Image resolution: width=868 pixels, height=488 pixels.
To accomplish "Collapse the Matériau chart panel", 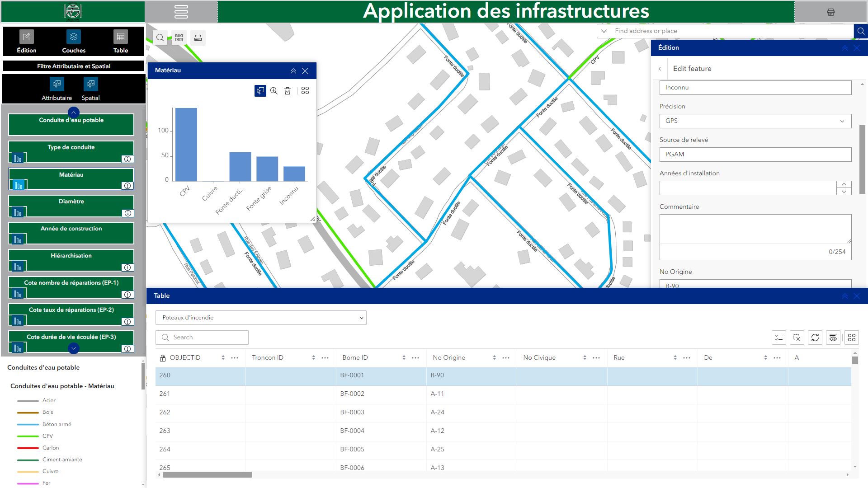I will pyautogui.click(x=293, y=71).
